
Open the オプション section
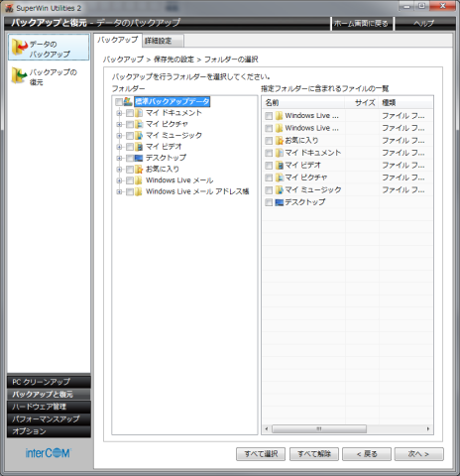coord(49,431)
